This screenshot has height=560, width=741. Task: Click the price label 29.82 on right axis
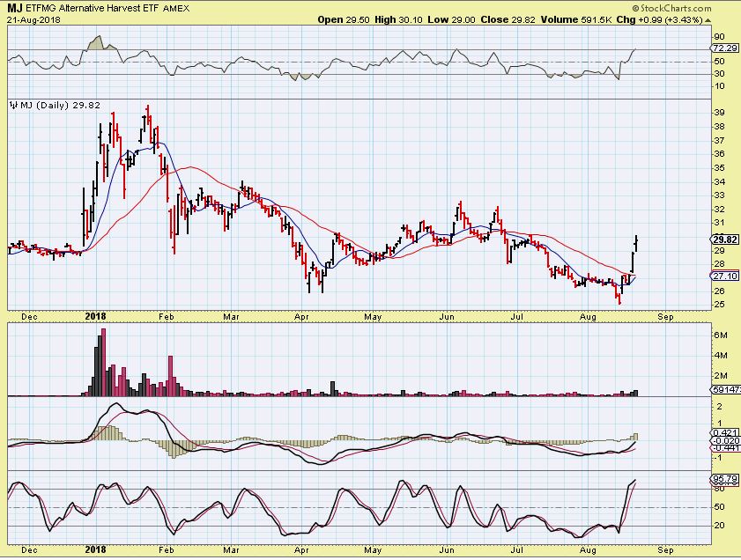click(x=725, y=239)
